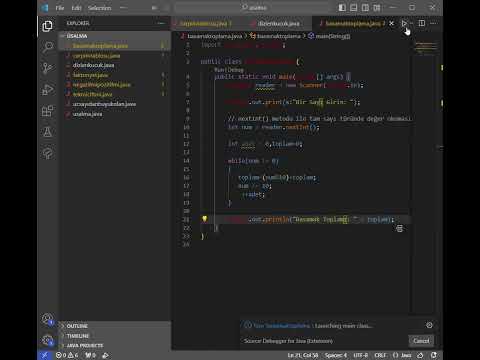The image size is (480, 360).
Task: Open notifications bell in status bar
Action: (434, 355)
